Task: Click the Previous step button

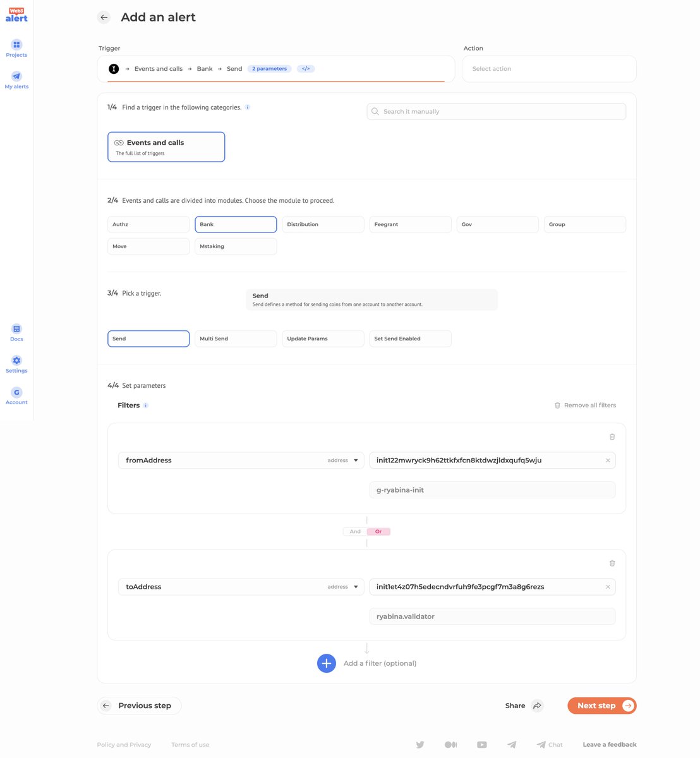Action: [x=139, y=706]
